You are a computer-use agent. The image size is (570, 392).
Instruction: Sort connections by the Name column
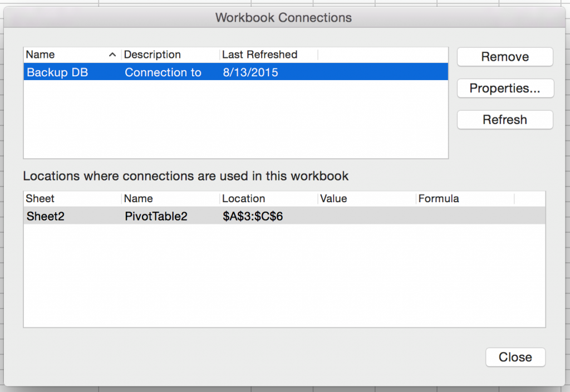(x=42, y=55)
